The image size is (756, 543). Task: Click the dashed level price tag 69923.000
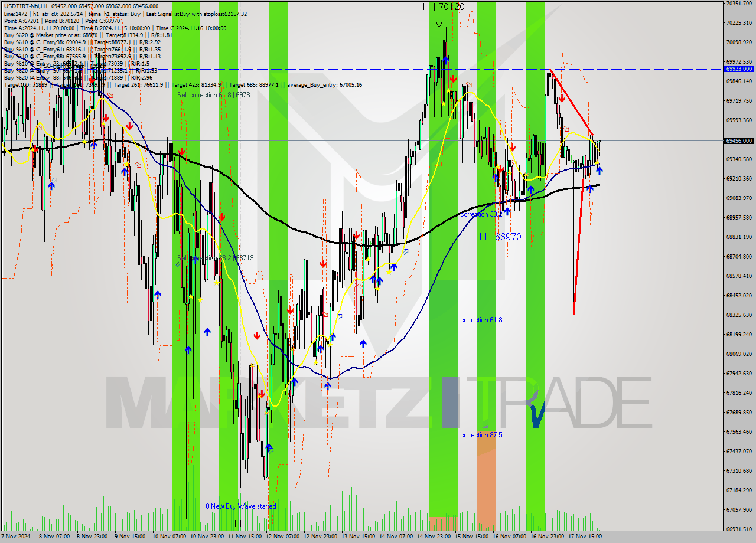pos(739,69)
